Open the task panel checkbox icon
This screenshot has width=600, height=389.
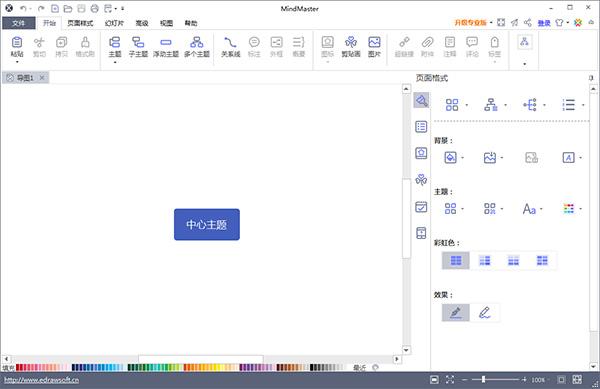421,207
